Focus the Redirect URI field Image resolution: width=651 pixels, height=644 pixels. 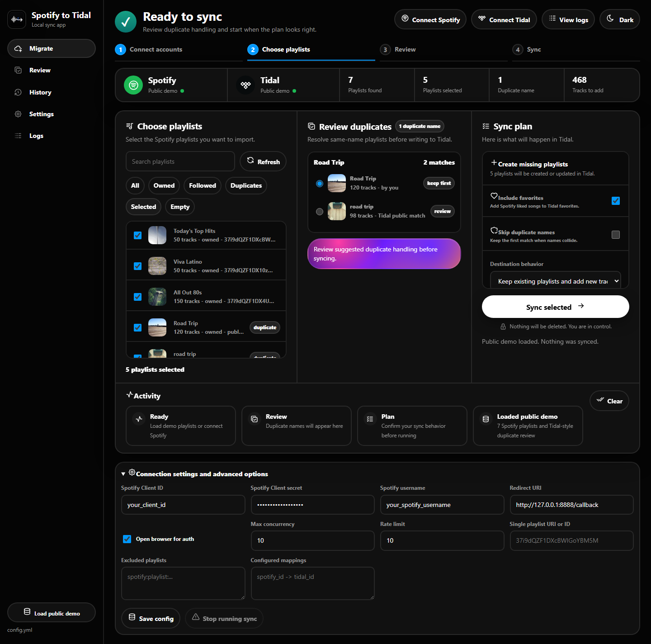(571, 505)
